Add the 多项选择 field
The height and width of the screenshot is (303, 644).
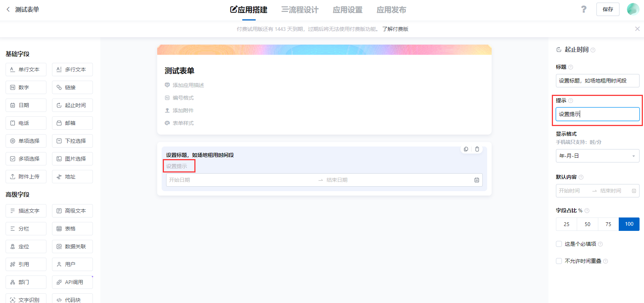point(26,159)
